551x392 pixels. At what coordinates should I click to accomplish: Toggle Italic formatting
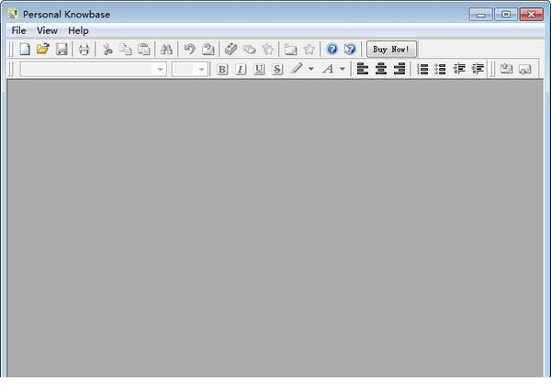[241, 70]
